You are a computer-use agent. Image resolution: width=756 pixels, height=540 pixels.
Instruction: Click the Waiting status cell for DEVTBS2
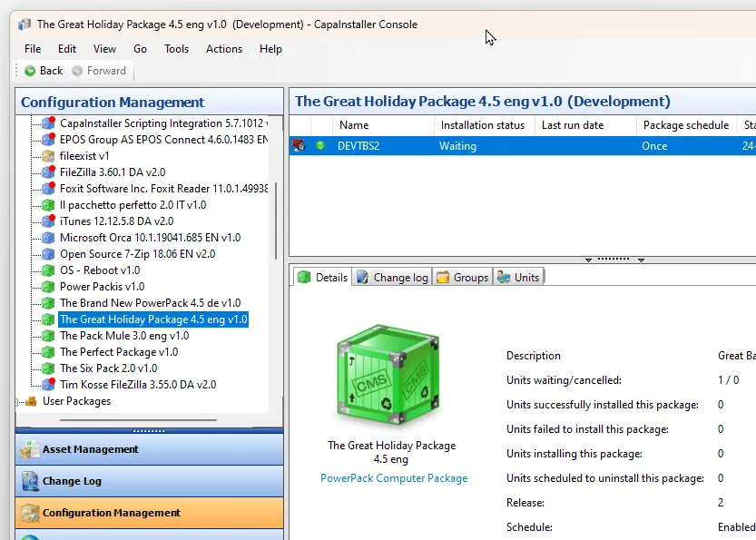tap(485, 145)
